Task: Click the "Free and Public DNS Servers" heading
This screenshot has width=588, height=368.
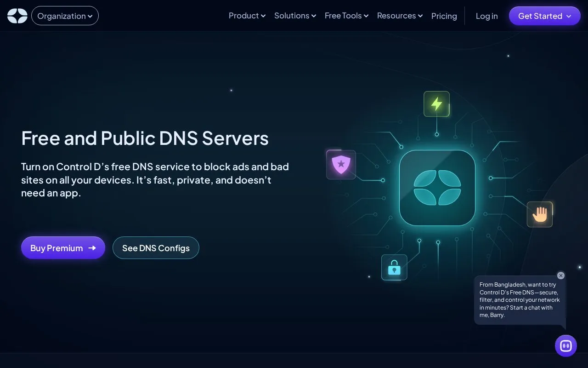Action: [145, 138]
